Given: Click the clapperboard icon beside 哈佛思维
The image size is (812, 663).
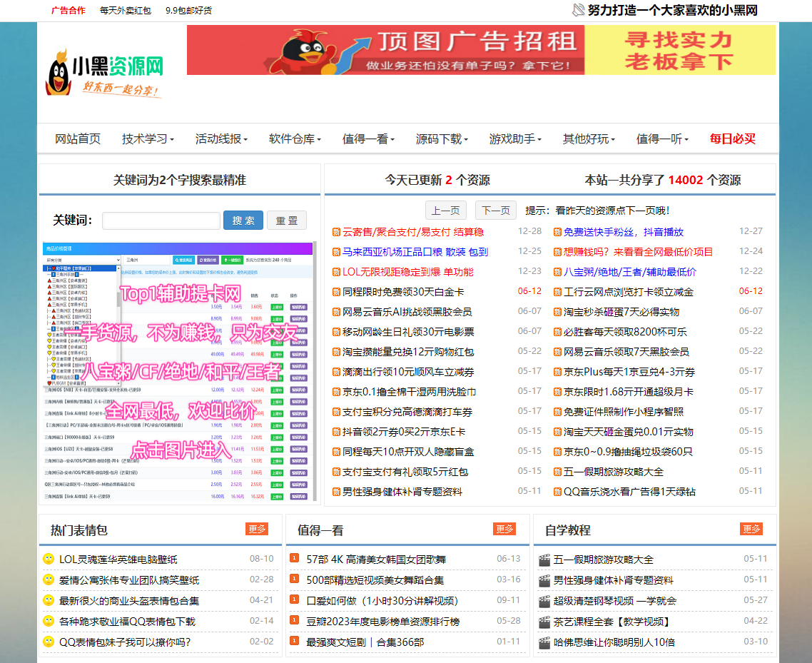Looking at the screenshot, I should 544,643.
